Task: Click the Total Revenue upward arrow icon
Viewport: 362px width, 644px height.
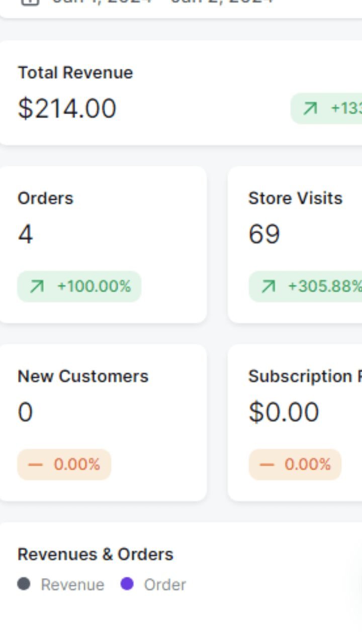Action: [x=310, y=108]
